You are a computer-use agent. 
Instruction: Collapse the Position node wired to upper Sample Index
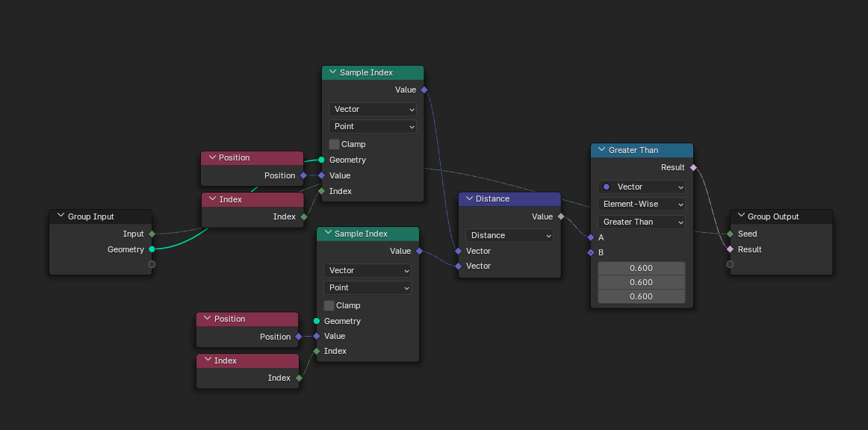coord(211,158)
